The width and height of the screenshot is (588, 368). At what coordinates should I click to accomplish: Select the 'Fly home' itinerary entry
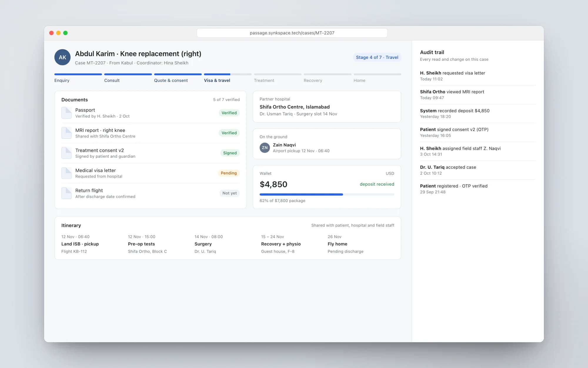[x=345, y=244]
